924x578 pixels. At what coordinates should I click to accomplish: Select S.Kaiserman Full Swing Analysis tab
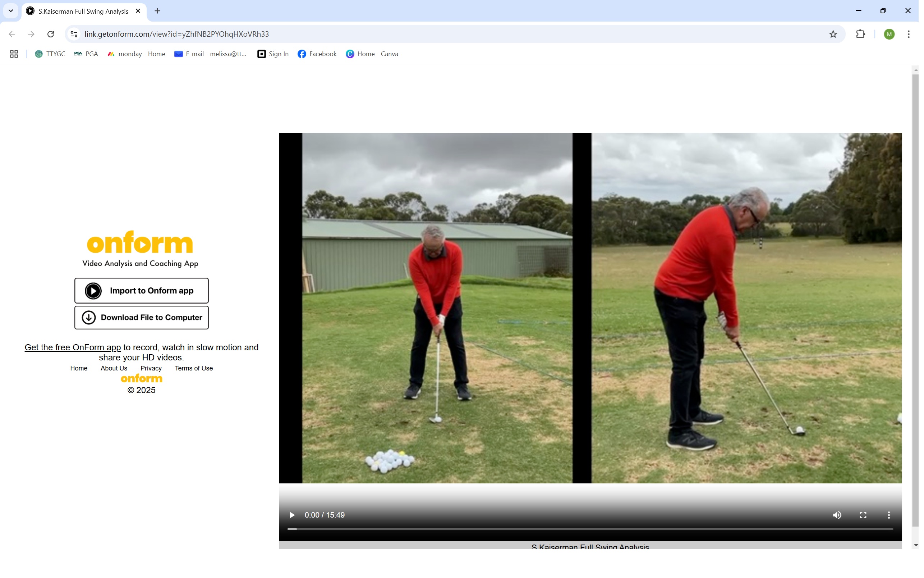click(83, 11)
